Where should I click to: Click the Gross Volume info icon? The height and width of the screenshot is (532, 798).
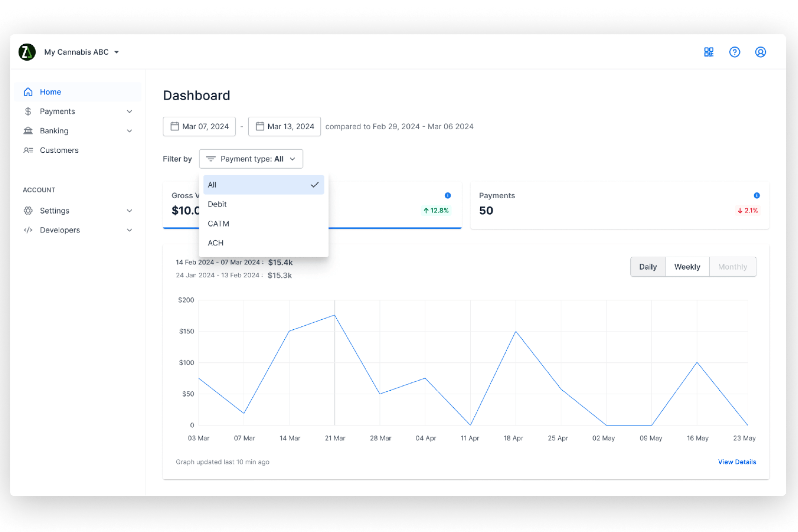pyautogui.click(x=448, y=196)
